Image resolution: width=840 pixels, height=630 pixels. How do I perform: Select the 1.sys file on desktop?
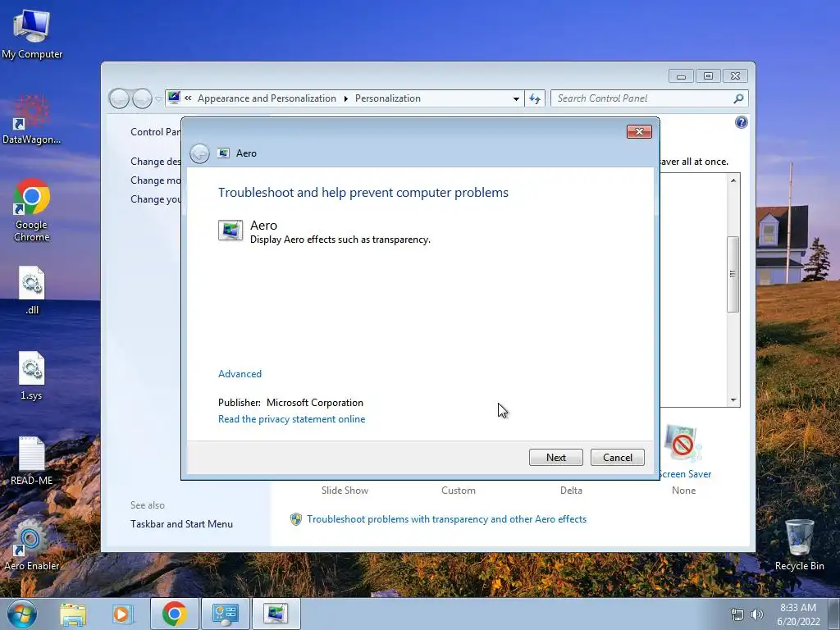point(32,375)
